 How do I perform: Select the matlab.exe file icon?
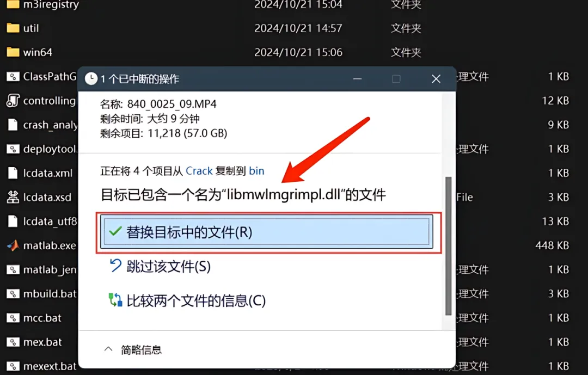[x=13, y=245]
